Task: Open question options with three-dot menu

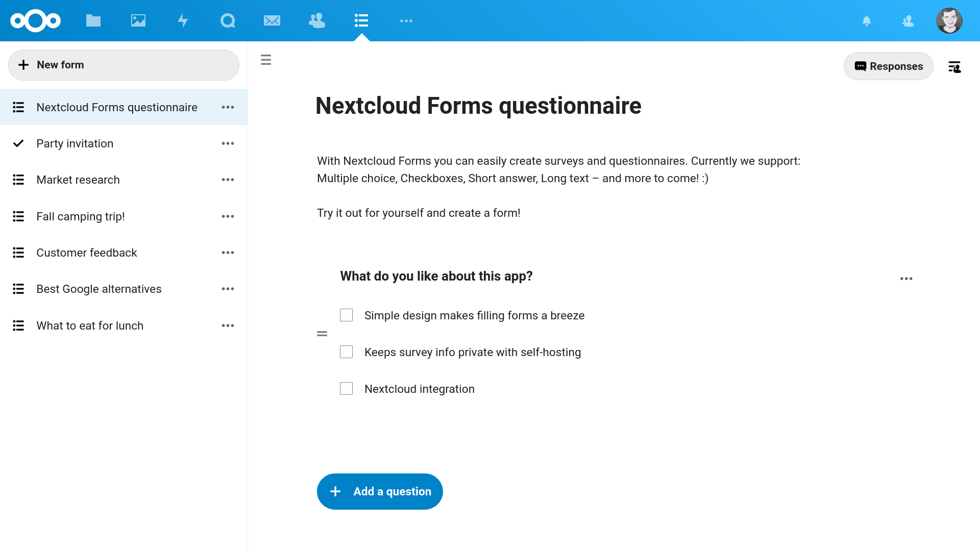Action: [906, 279]
